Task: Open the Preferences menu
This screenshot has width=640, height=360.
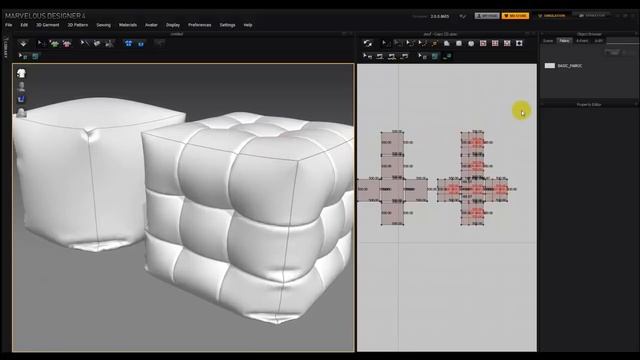Action: coord(200,25)
